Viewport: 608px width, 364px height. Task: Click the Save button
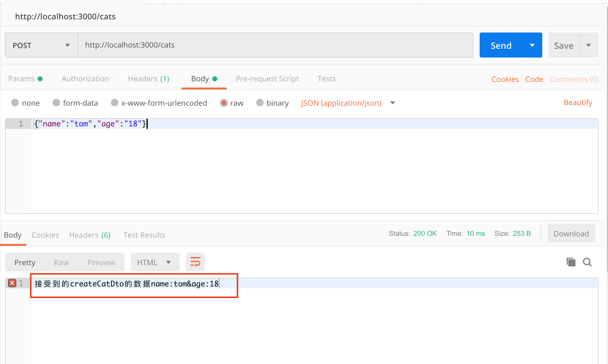pyautogui.click(x=564, y=45)
